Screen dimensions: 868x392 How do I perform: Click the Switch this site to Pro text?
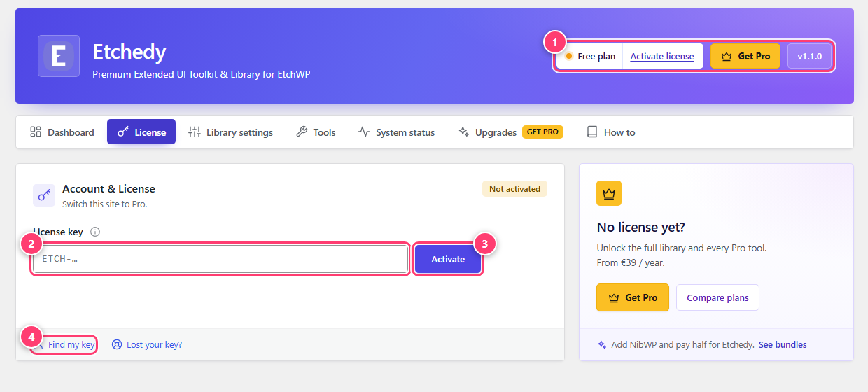[x=105, y=204]
